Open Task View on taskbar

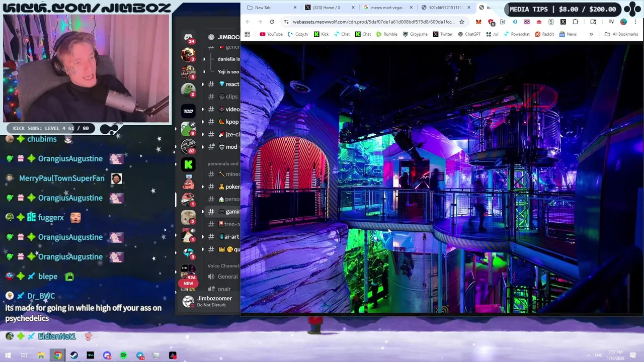click(24, 355)
